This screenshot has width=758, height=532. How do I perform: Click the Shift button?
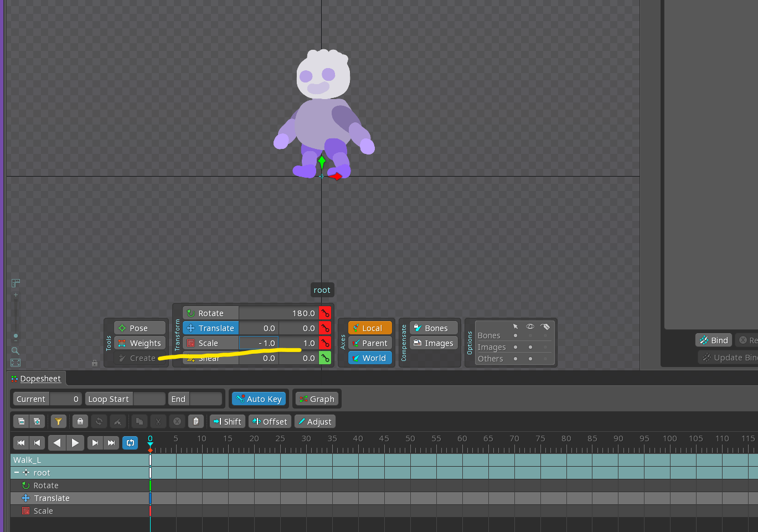(x=227, y=421)
